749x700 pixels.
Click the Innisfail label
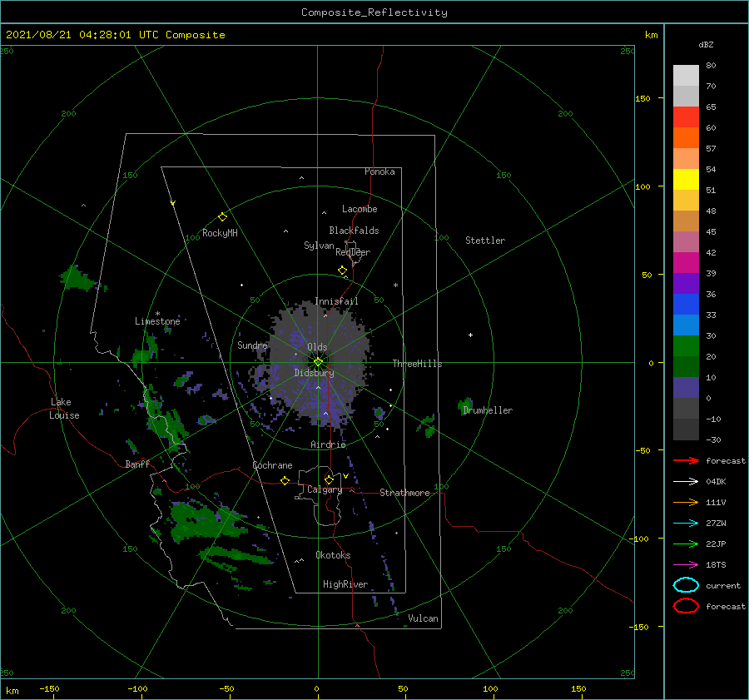336,301
